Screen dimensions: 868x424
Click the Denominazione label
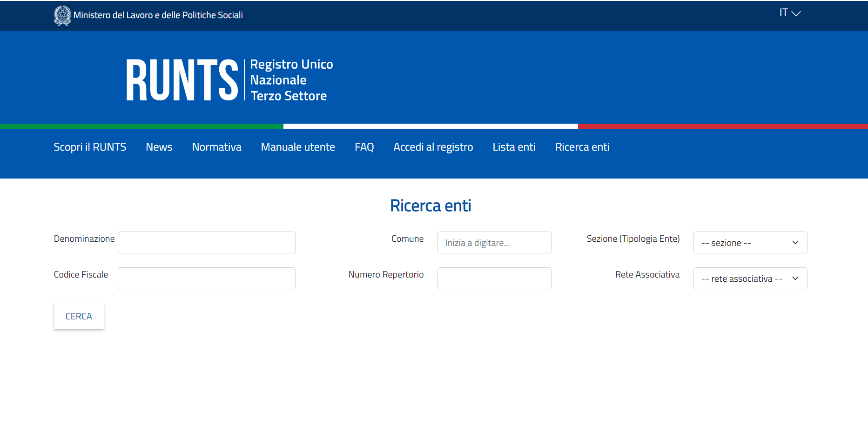(84, 238)
